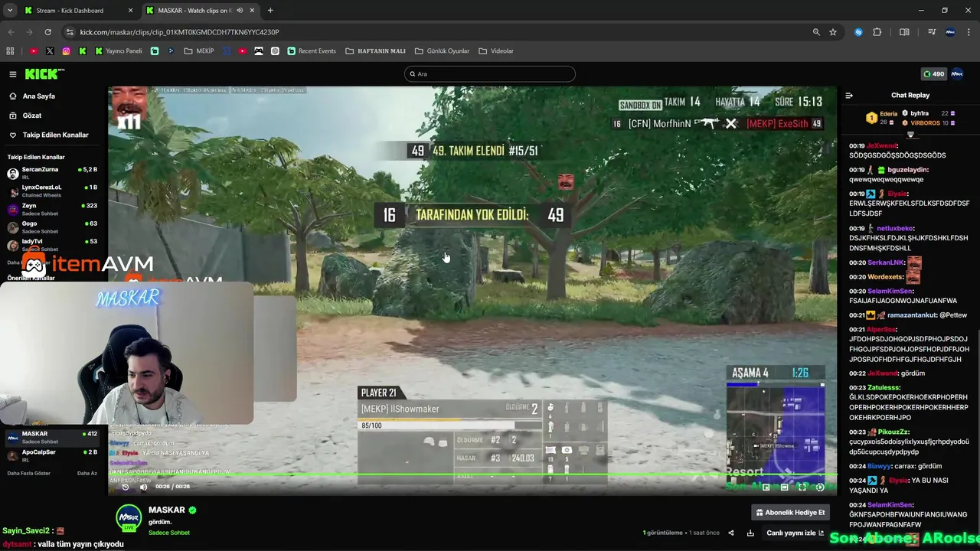Screen dimensions: 980x551
Task: Download the clip with download icon
Action: [x=750, y=533]
